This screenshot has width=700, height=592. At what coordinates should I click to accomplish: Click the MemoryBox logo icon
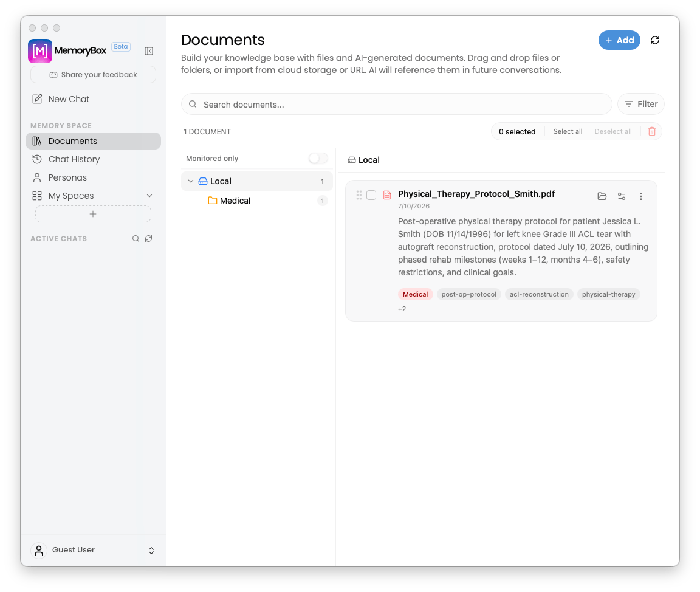pyautogui.click(x=39, y=51)
